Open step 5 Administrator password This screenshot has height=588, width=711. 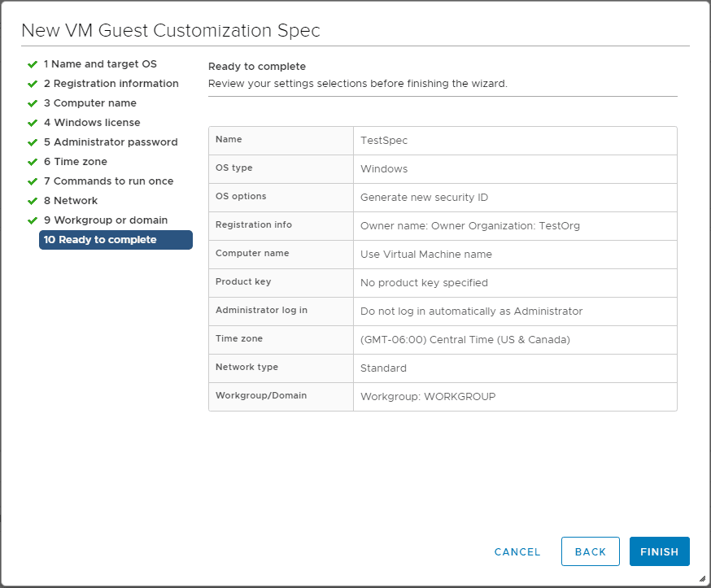tap(110, 142)
